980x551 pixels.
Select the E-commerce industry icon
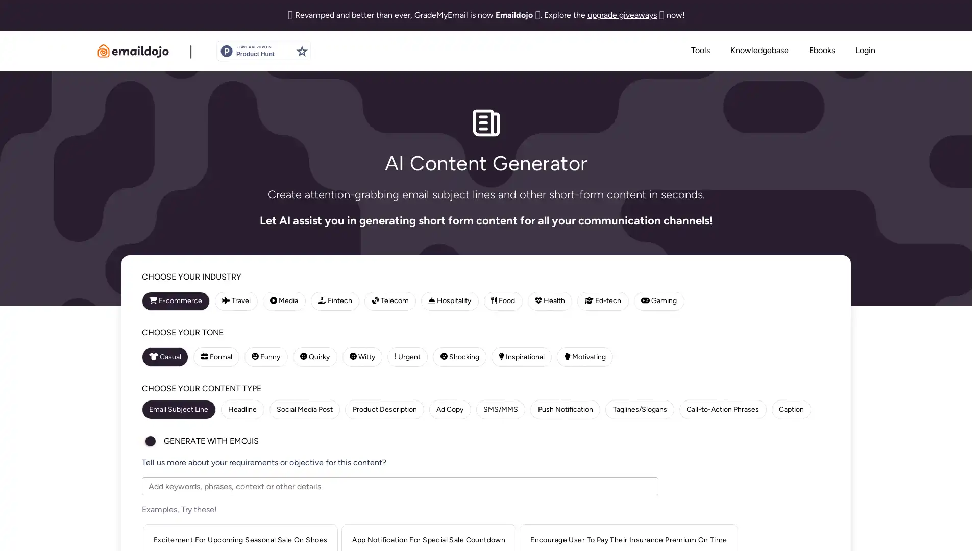tap(153, 300)
